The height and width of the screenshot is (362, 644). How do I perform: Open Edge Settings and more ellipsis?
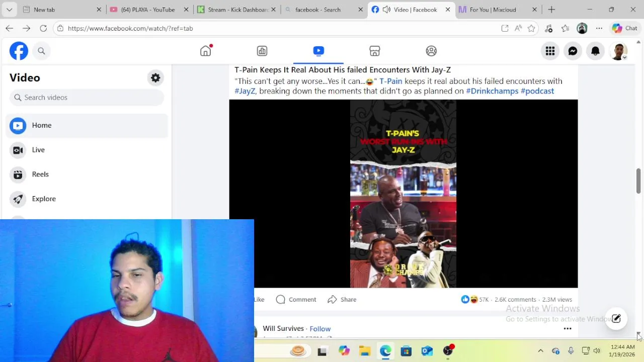pyautogui.click(x=599, y=28)
